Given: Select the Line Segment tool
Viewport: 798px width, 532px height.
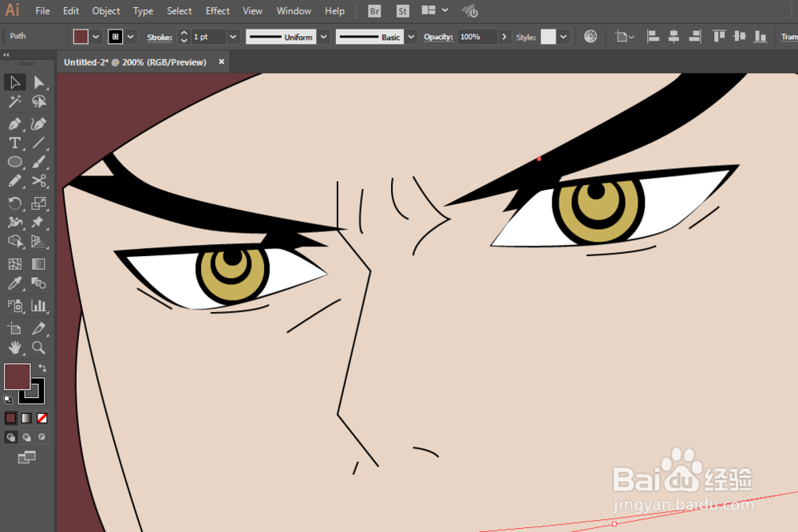Looking at the screenshot, I should (38, 143).
